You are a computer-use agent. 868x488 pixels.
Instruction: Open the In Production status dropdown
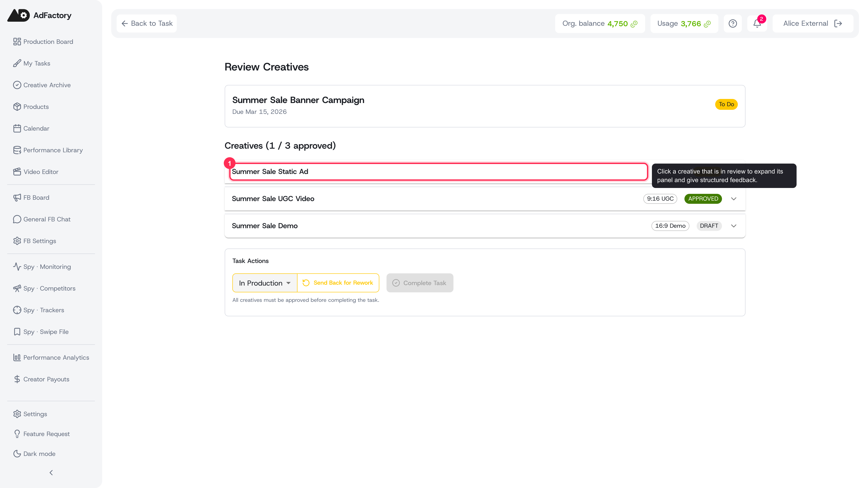(x=265, y=283)
